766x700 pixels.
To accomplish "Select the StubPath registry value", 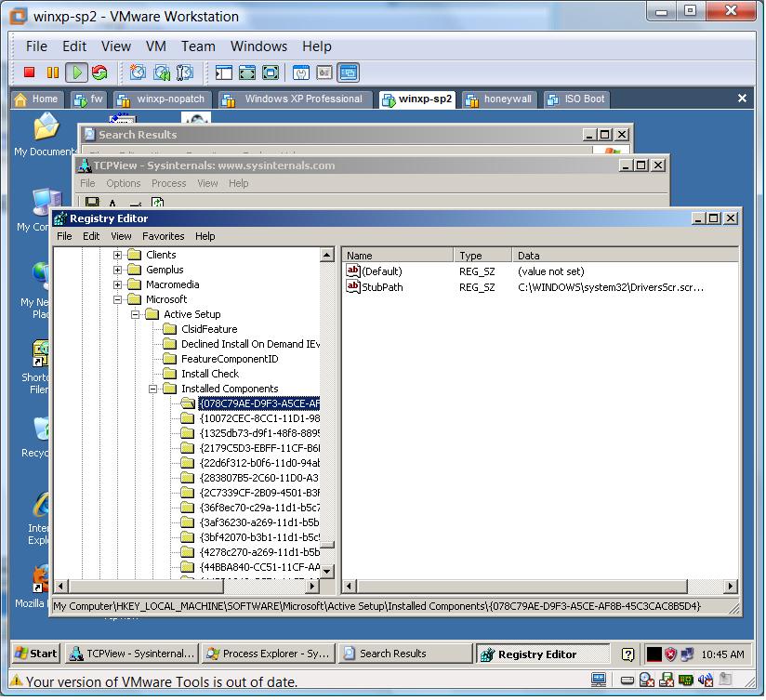I will tap(382, 287).
